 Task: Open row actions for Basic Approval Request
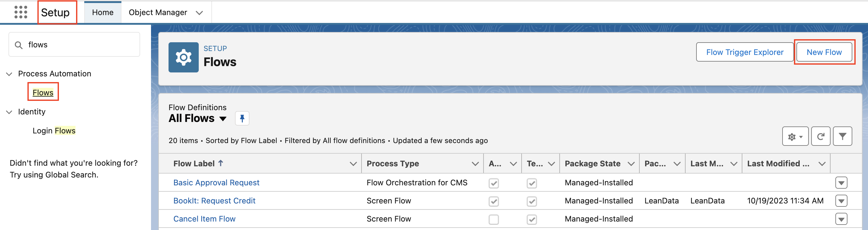841,183
